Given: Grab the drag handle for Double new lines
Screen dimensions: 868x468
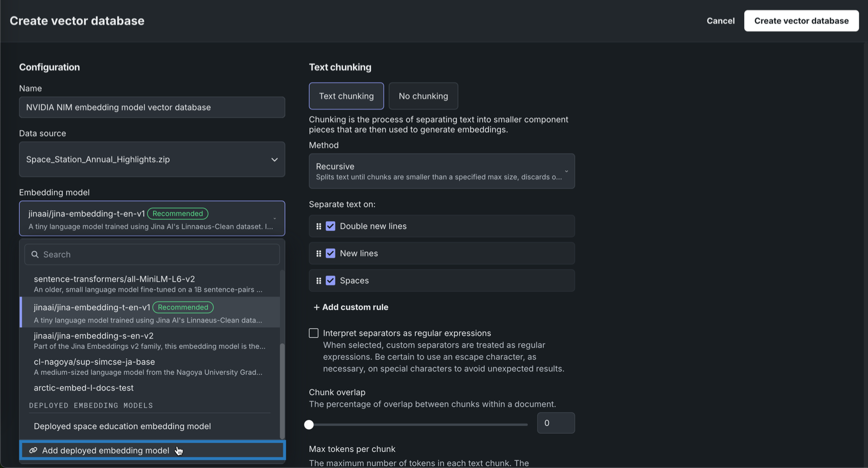Looking at the screenshot, I should click(319, 227).
